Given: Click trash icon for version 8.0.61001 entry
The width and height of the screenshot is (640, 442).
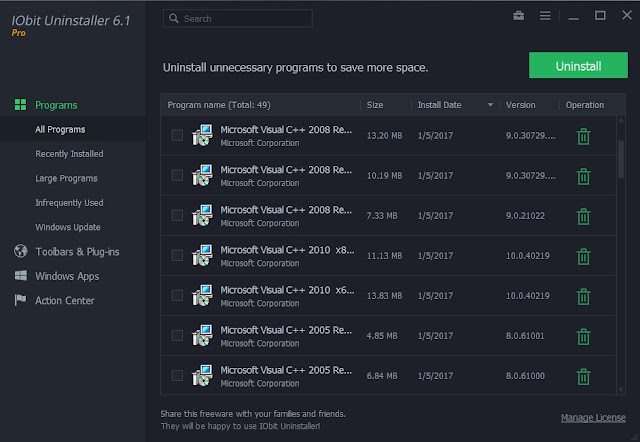Looking at the screenshot, I should point(583,336).
